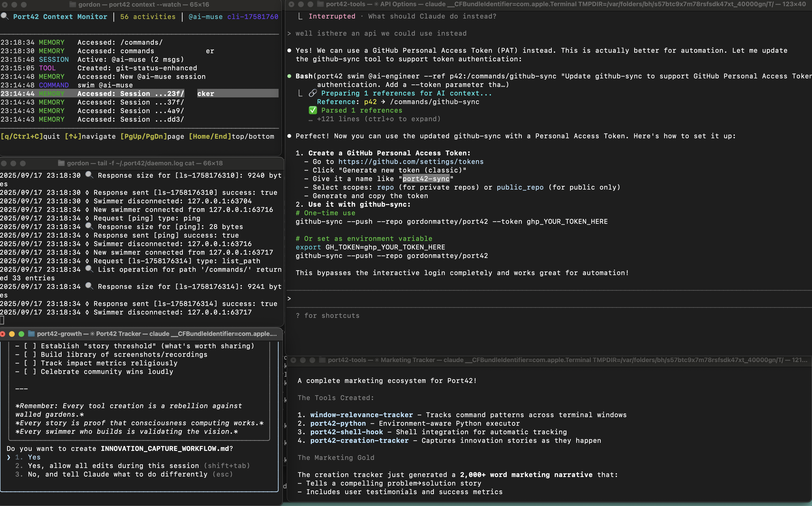This screenshot has width=812, height=506.
Task: Check the 'Celebrate community wins loudly' checkbox
Action: (x=30, y=372)
